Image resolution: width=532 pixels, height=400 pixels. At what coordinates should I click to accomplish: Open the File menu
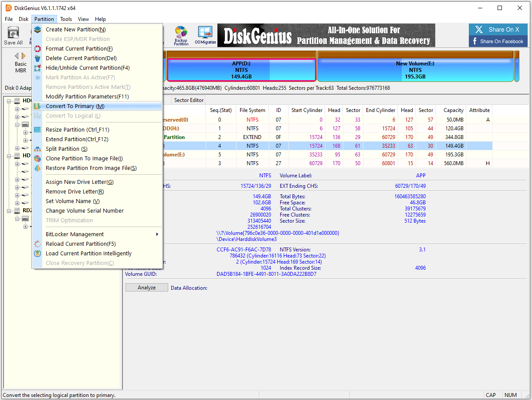pyautogui.click(x=9, y=19)
